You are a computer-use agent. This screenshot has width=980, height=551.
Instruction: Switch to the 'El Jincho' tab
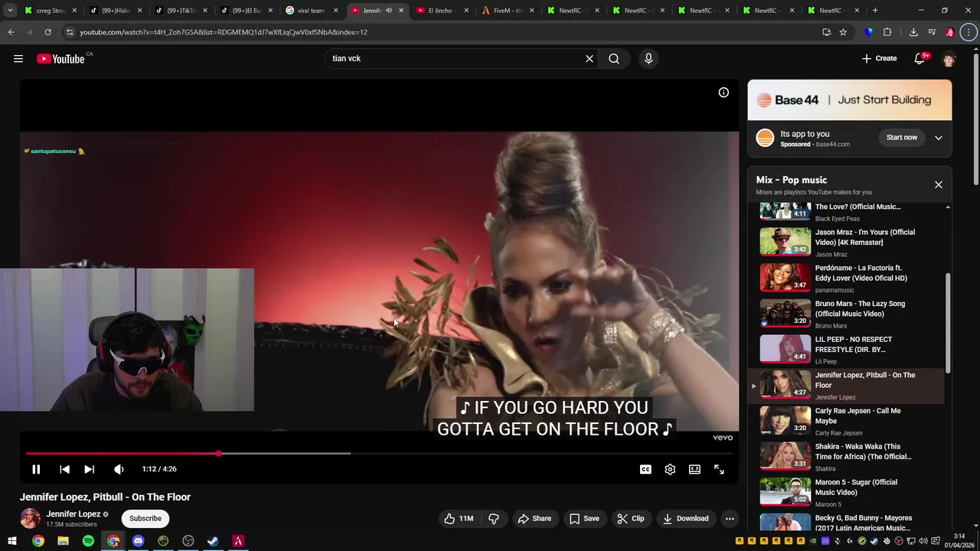pyautogui.click(x=441, y=11)
